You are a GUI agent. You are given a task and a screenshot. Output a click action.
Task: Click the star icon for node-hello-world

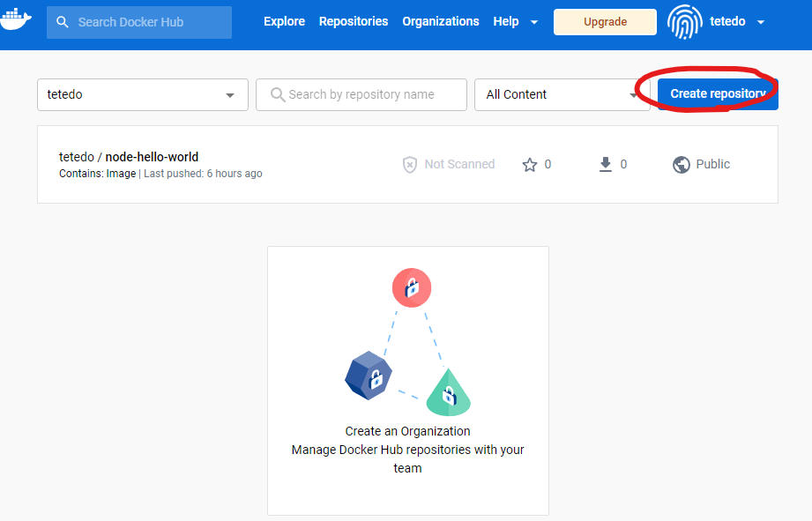pyautogui.click(x=530, y=165)
